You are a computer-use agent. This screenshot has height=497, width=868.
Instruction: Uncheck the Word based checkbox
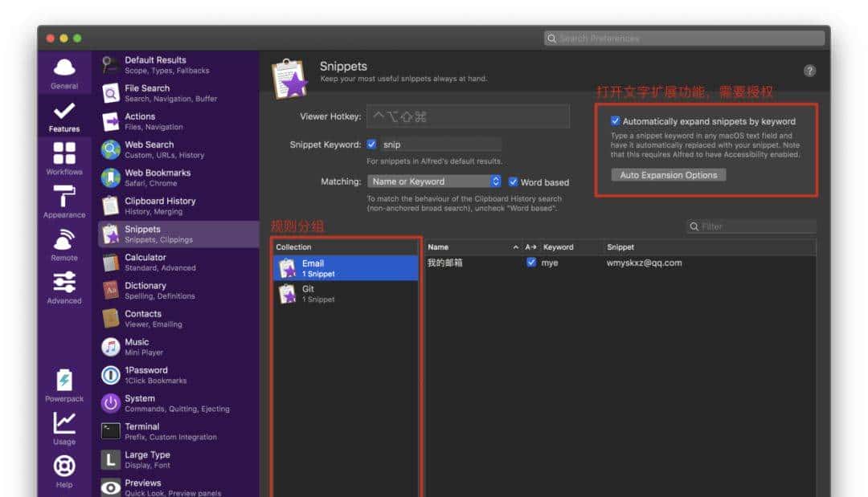coord(514,182)
